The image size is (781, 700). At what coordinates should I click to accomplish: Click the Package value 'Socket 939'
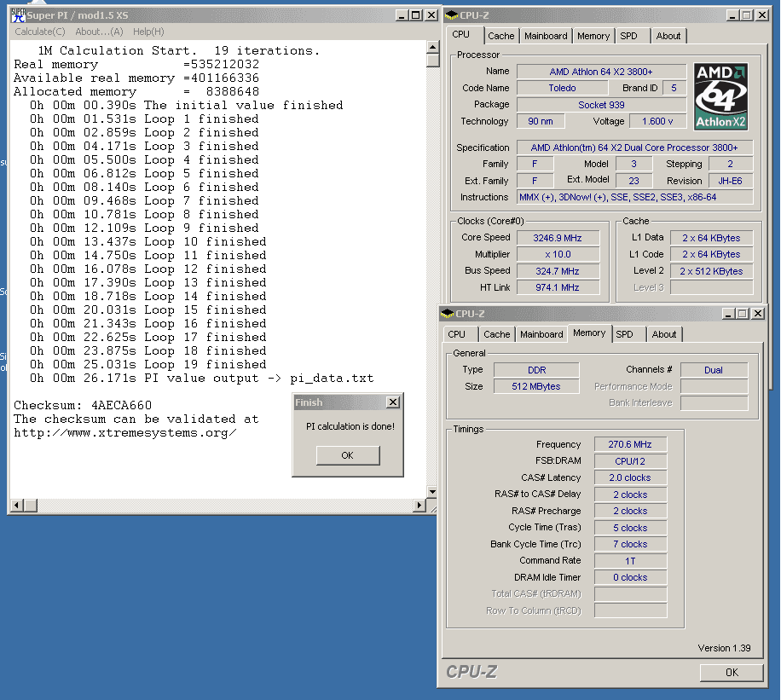pos(601,105)
